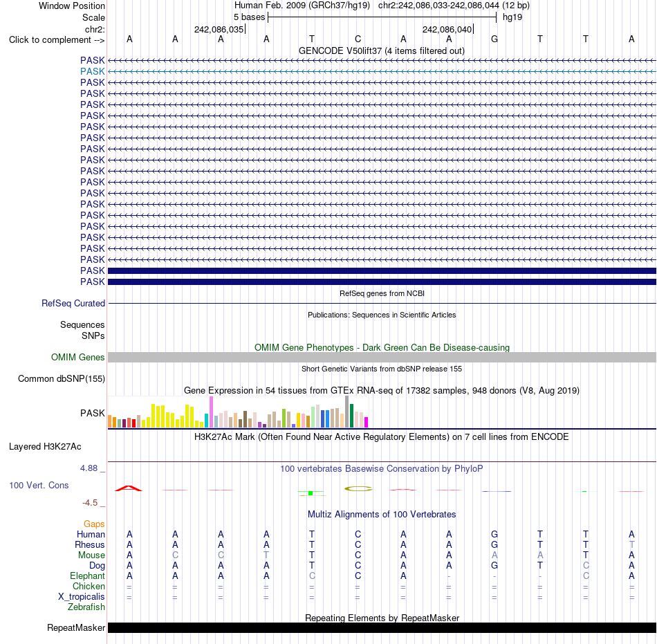657x644 pixels.
Task: Click the C base in the complement ruler row
Action: (x=358, y=39)
